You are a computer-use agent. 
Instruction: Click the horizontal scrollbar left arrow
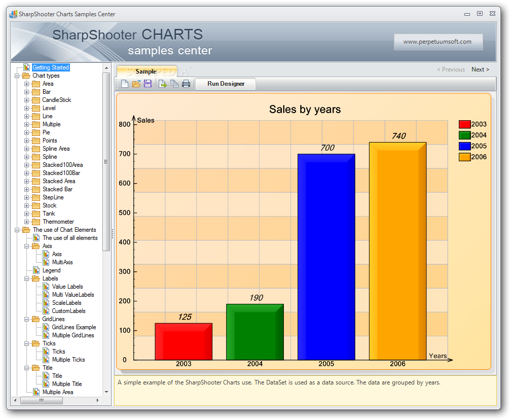click(x=15, y=400)
